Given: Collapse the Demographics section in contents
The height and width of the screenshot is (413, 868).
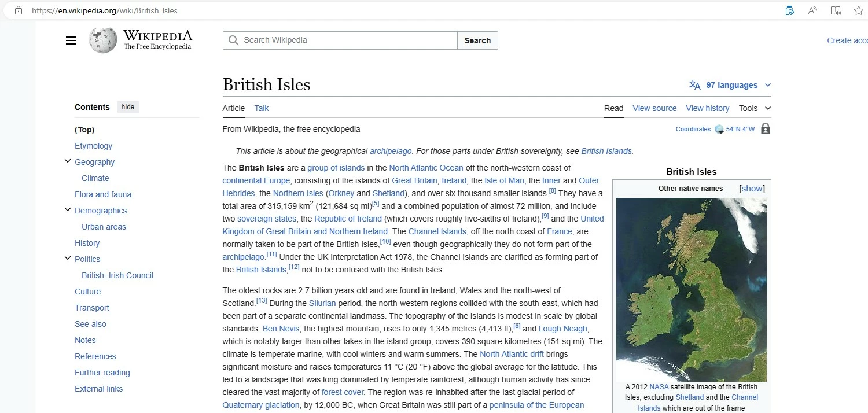Looking at the screenshot, I should [68, 210].
